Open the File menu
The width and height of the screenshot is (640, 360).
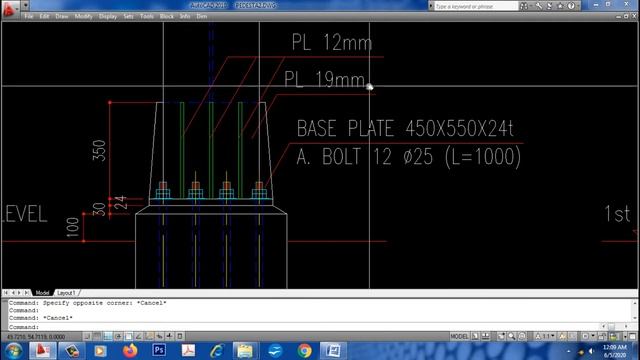click(29, 16)
